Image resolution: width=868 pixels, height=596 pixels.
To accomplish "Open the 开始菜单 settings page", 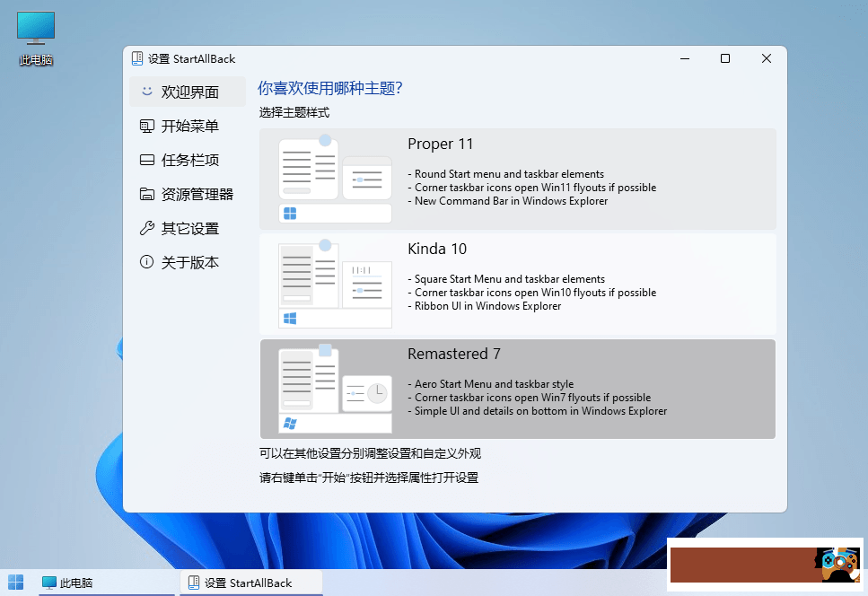I will (188, 127).
